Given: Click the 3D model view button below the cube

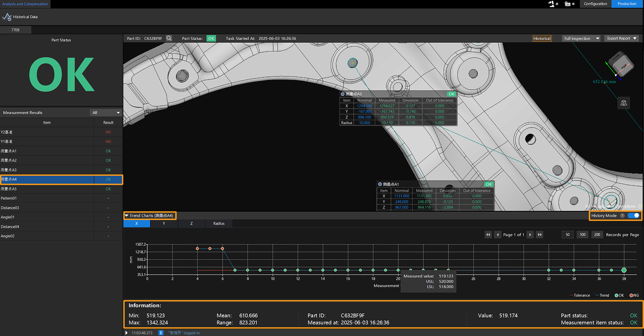Looking at the screenshot, I should click(x=623, y=103).
